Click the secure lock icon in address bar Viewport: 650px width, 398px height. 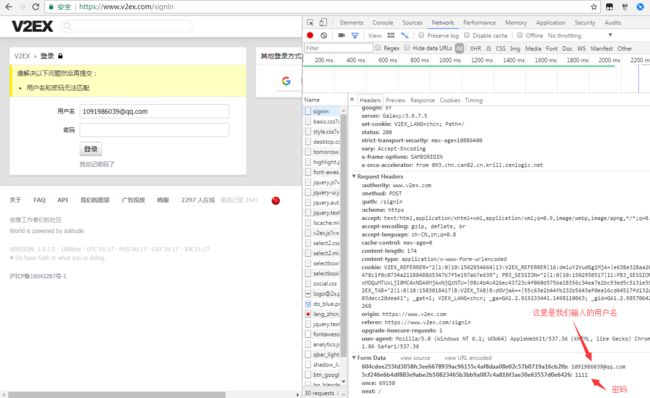coord(51,7)
